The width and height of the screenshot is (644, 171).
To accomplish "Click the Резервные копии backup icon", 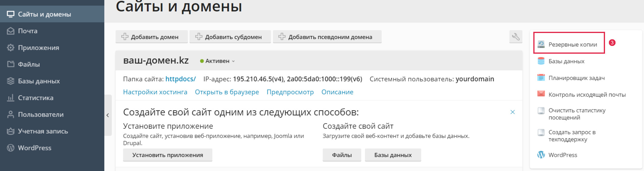I will click(541, 44).
